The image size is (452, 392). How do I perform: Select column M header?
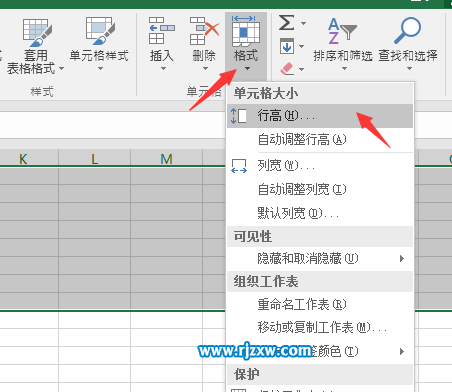click(x=166, y=159)
